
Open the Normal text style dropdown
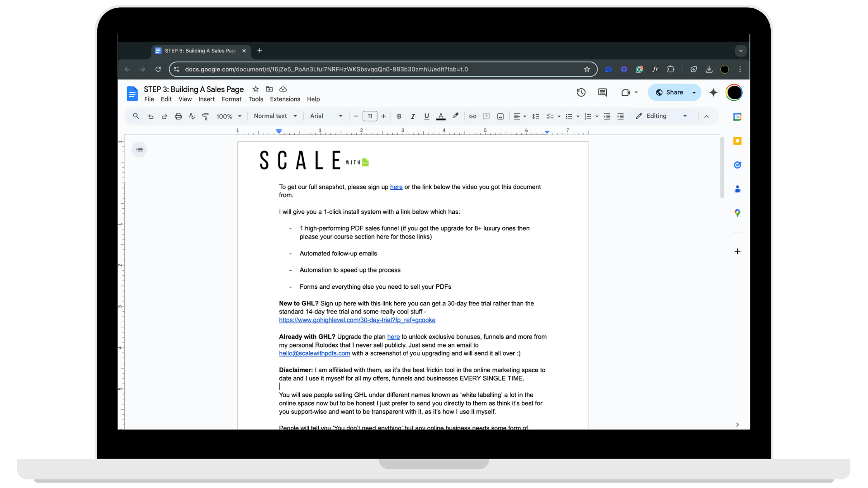tap(275, 116)
